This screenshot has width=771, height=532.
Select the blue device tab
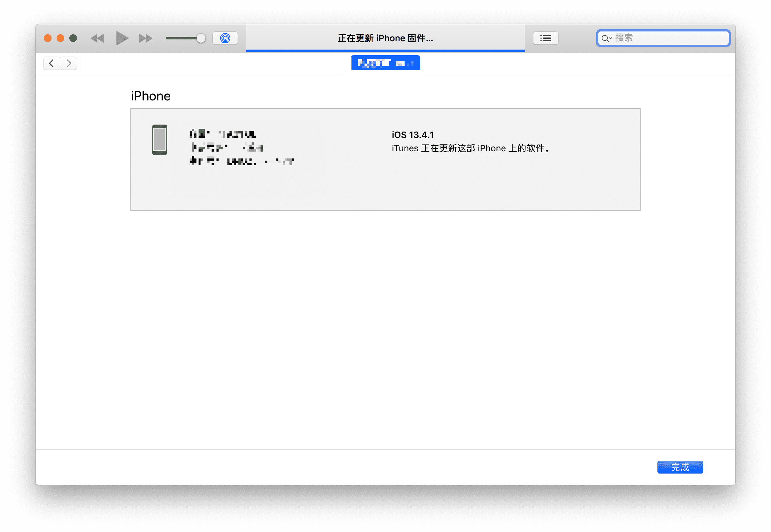(x=385, y=63)
